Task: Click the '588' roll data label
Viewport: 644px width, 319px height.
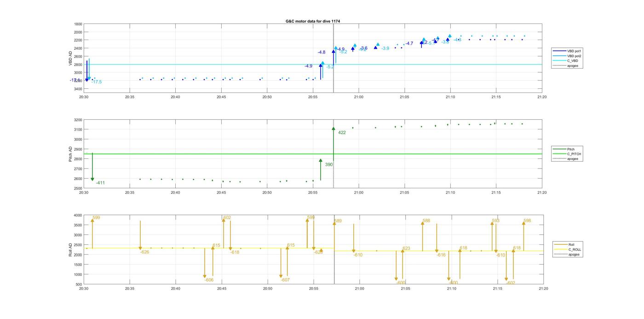Action: point(426,221)
